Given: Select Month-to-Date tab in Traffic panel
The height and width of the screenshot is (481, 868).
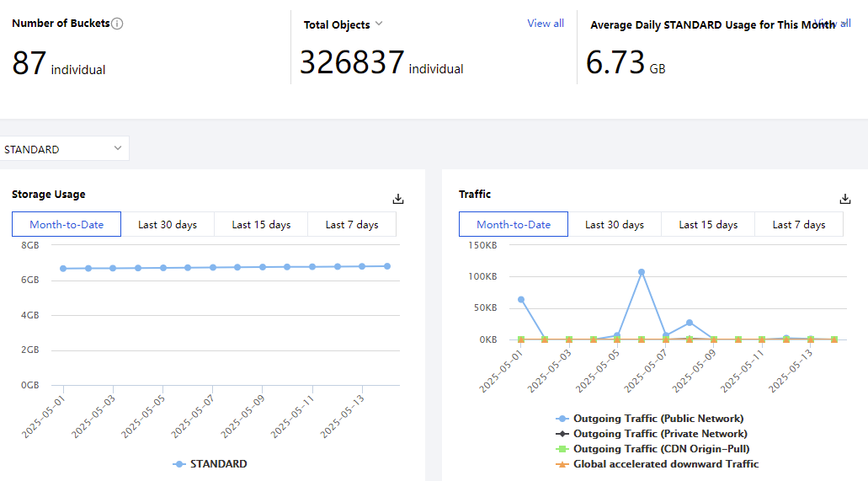Looking at the screenshot, I should (514, 225).
